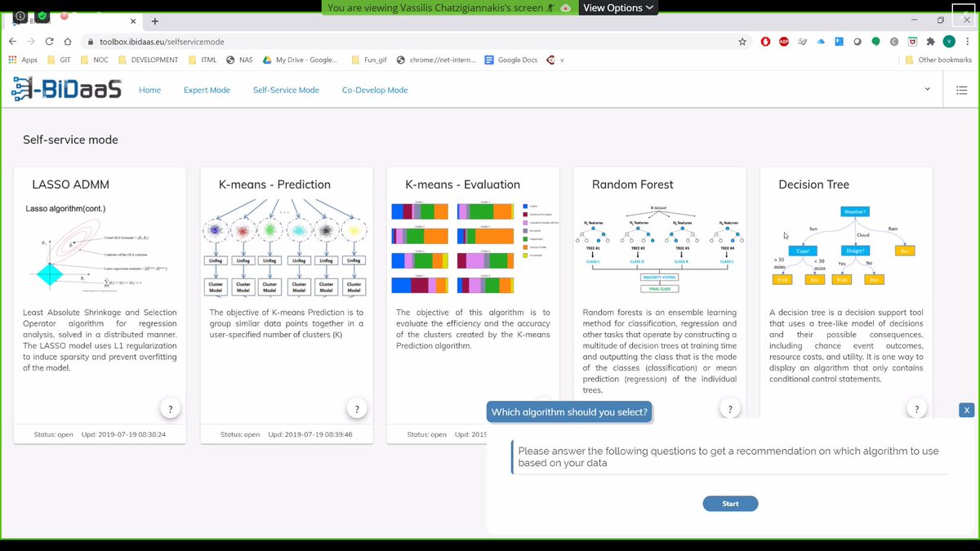Open help for K-means Prediction card
This screenshot has height=551, width=980.
point(356,409)
